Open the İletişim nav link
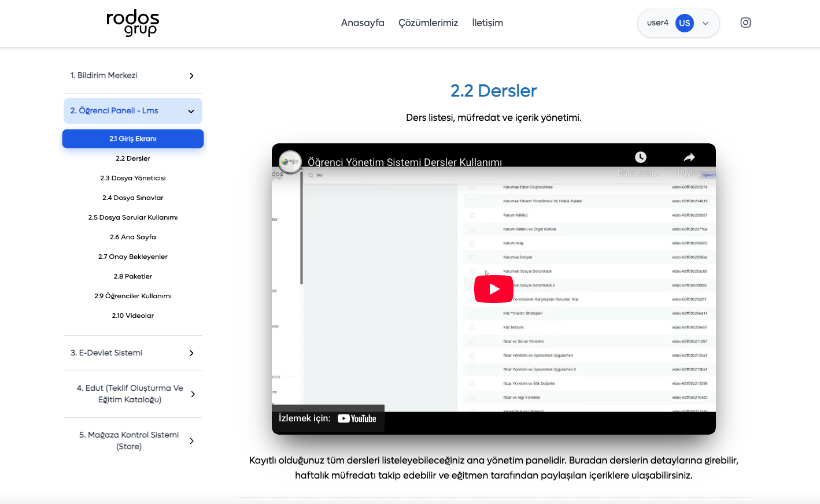The width and height of the screenshot is (820, 504). [x=487, y=23]
